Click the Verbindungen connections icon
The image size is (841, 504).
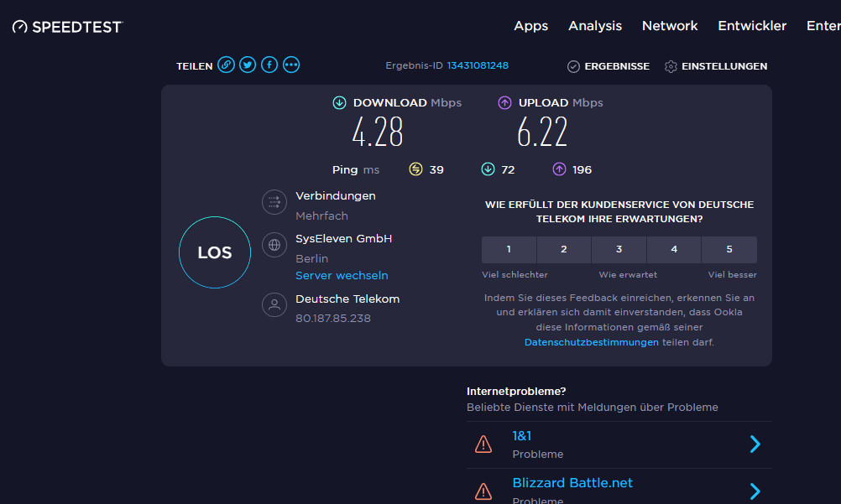coord(274,202)
